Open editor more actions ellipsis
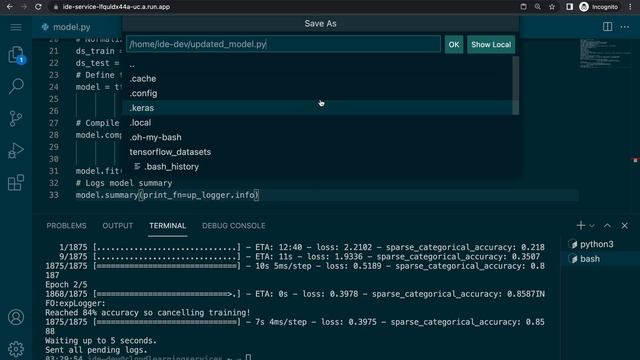Image resolution: width=640 pixels, height=360 pixels. point(624,27)
